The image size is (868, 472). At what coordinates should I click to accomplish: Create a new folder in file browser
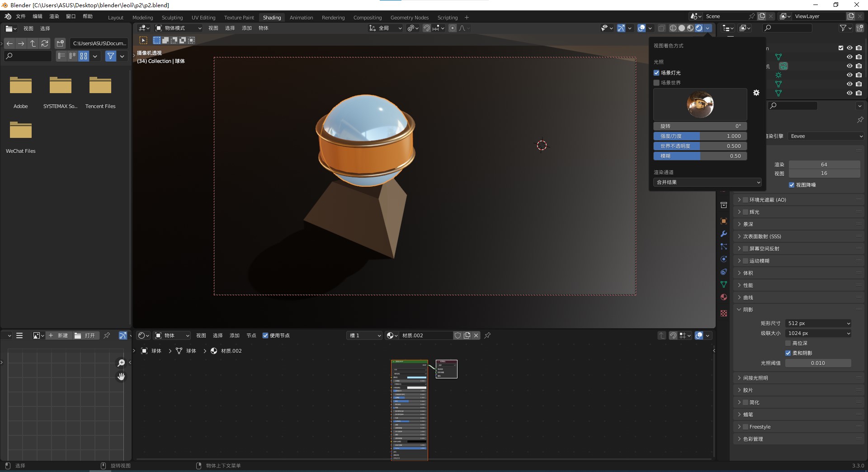[x=60, y=43]
